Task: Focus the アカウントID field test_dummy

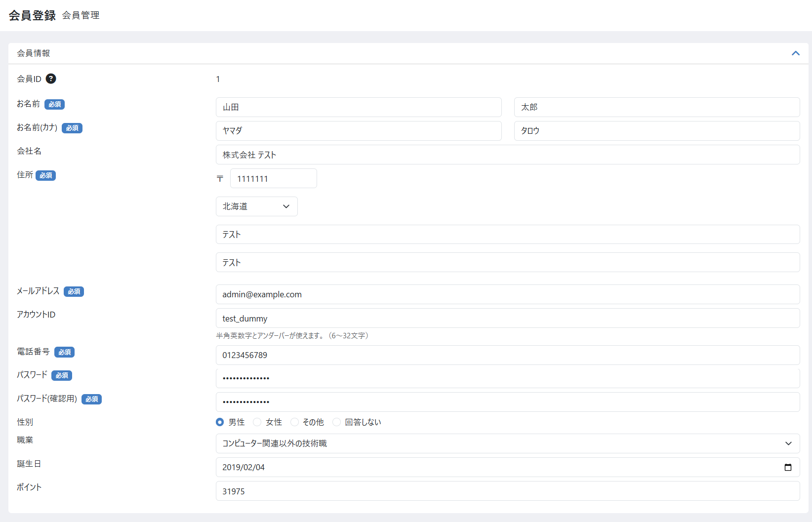Action: (508, 318)
